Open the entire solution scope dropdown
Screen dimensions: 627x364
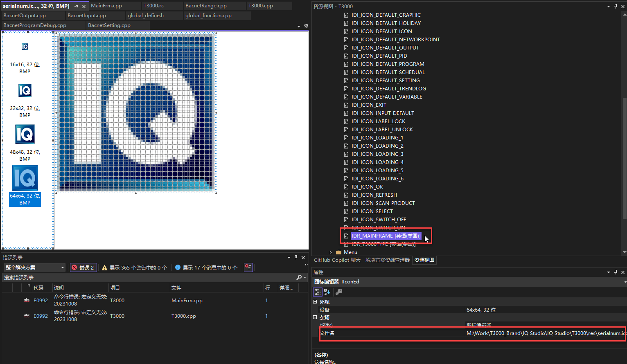[x=35, y=267]
